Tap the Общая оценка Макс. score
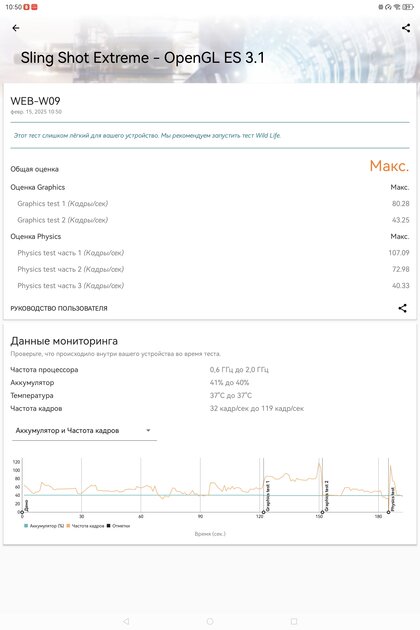Viewport: 420px width, 630px height. click(x=389, y=166)
